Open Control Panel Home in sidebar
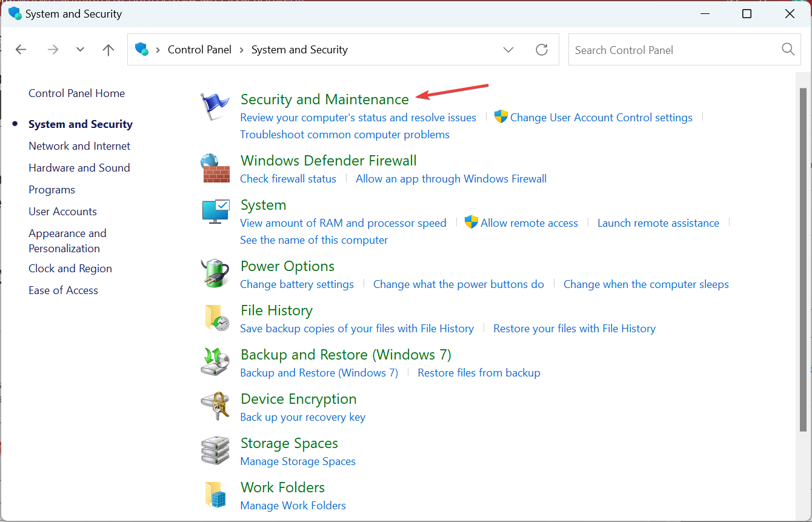The height and width of the screenshot is (522, 812). point(76,93)
